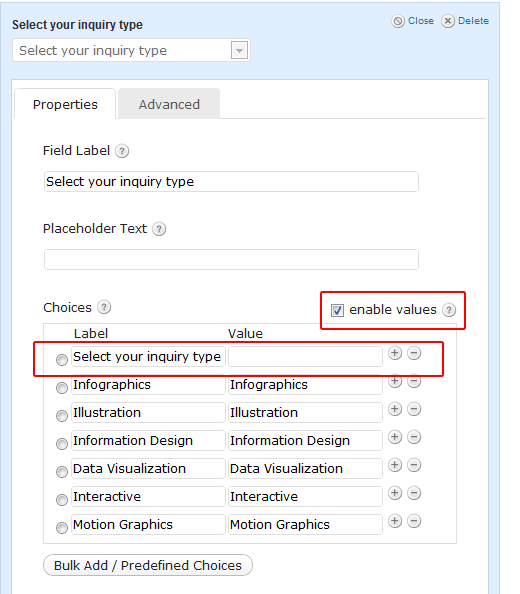Select the Data Visualization default radio button

[x=62, y=472]
